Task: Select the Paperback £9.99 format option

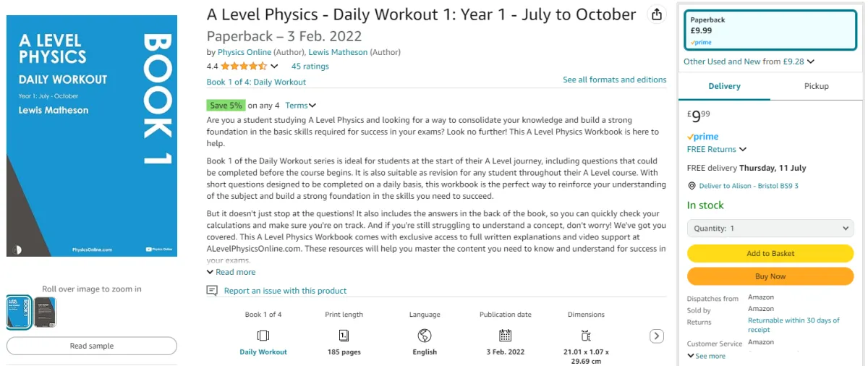Action: [771, 30]
